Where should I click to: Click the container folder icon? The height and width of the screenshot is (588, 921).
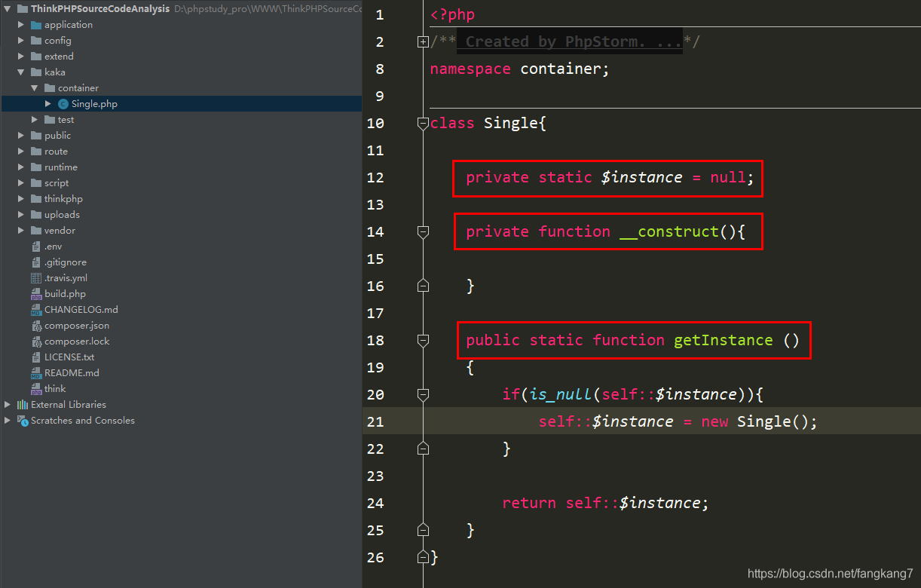50,88
